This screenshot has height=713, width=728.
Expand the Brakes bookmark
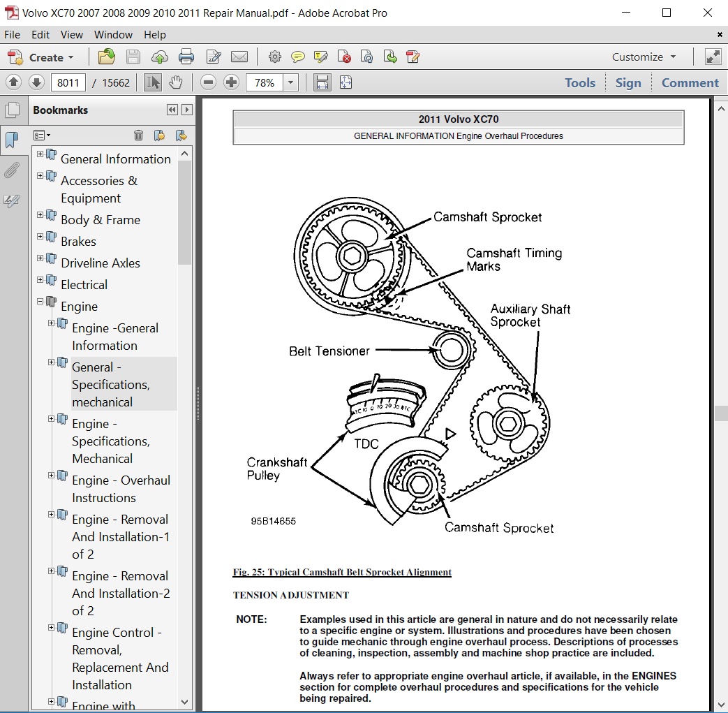pyautogui.click(x=40, y=237)
